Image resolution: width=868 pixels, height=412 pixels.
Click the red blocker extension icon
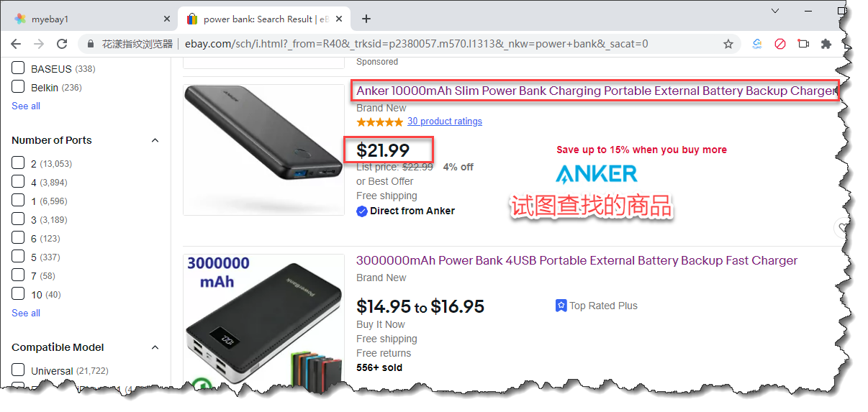tap(780, 44)
